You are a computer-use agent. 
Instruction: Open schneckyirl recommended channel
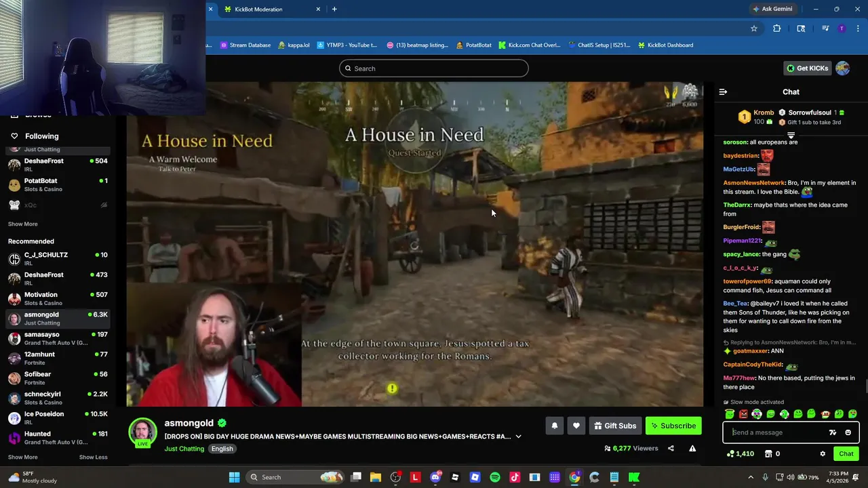pos(58,398)
